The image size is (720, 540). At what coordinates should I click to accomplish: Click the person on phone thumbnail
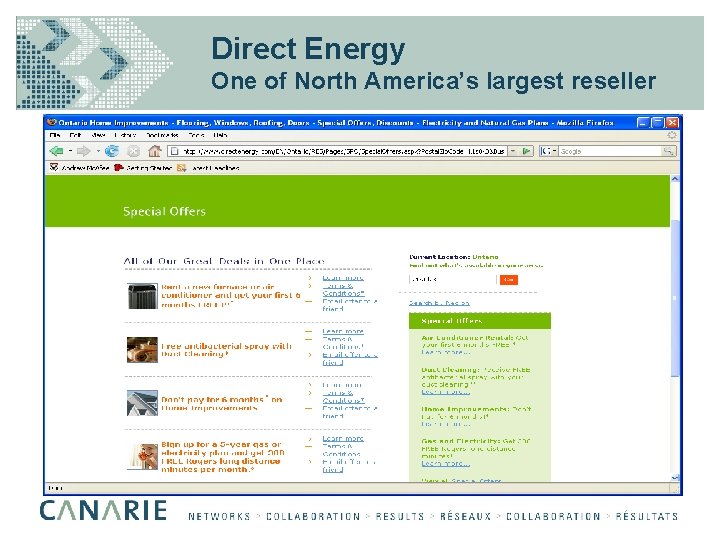(142, 456)
